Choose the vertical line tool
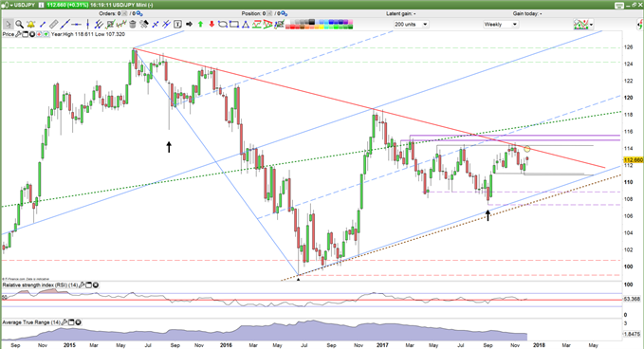644x349 pixels. coord(87,25)
